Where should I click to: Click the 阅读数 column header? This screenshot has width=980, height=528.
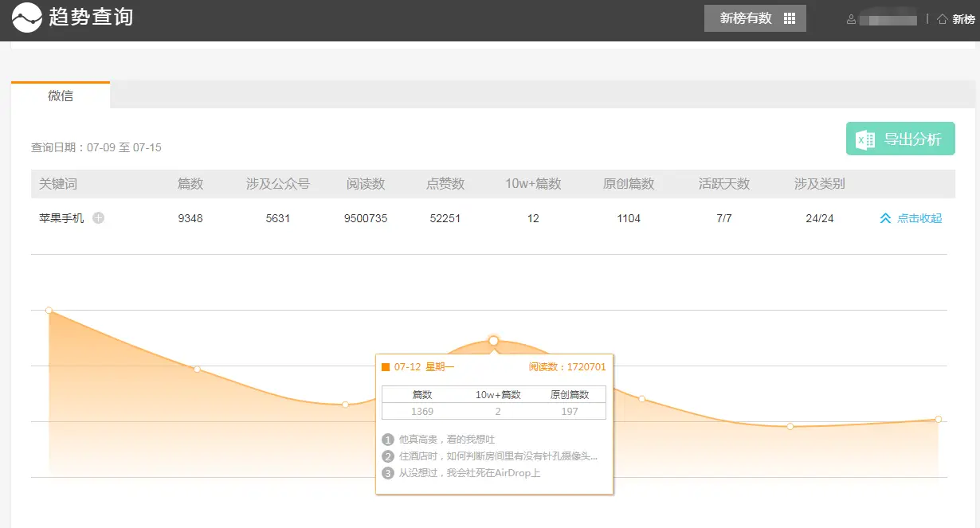pos(366,184)
